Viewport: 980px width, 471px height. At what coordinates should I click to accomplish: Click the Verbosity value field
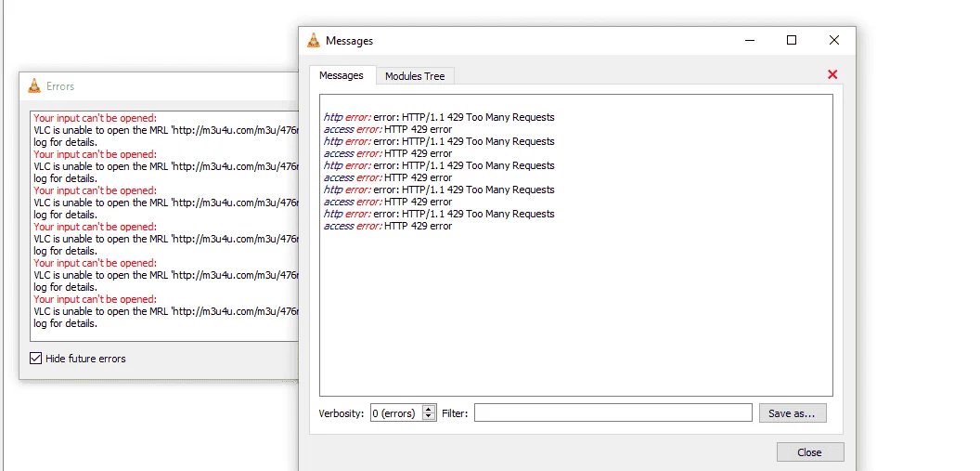click(x=396, y=412)
